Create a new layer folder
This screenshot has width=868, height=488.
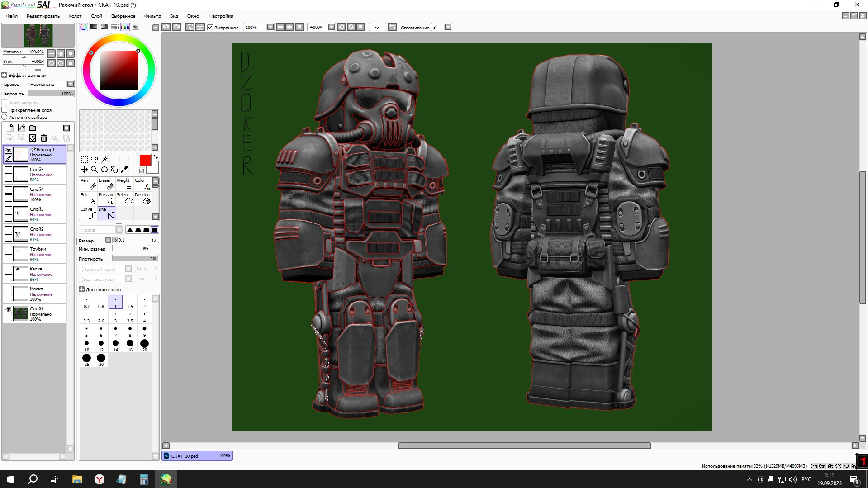pos(33,128)
